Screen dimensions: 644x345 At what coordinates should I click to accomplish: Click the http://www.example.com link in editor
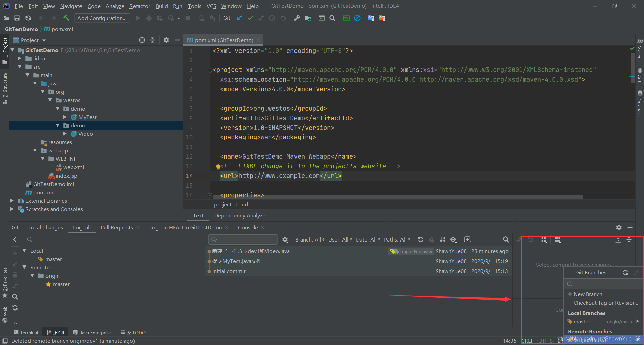pyautogui.click(x=279, y=176)
